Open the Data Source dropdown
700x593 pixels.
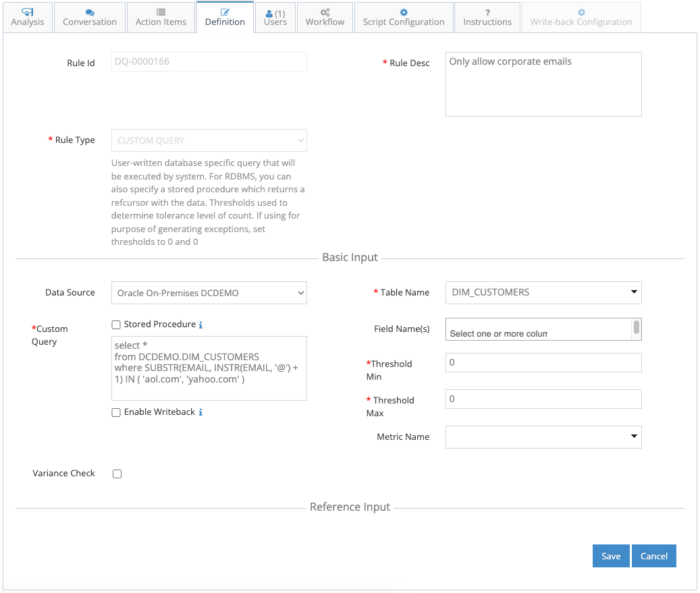[x=209, y=293]
